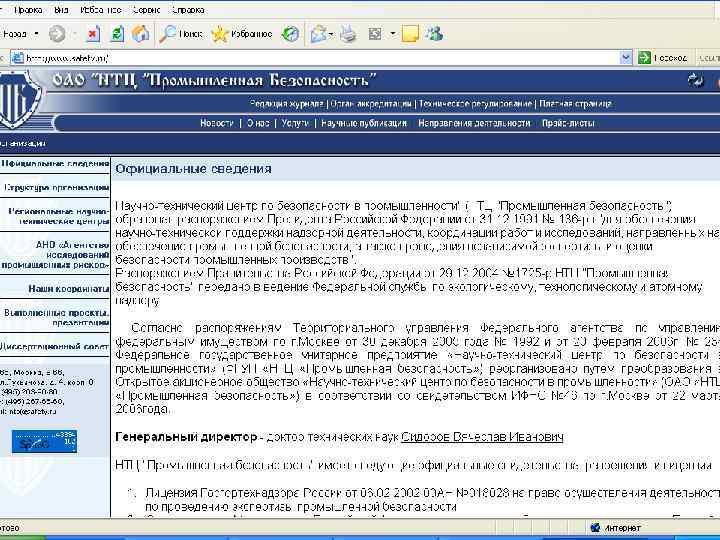
Task: Open the Сидоров Вячеслав Иванович link
Action: 482,437
